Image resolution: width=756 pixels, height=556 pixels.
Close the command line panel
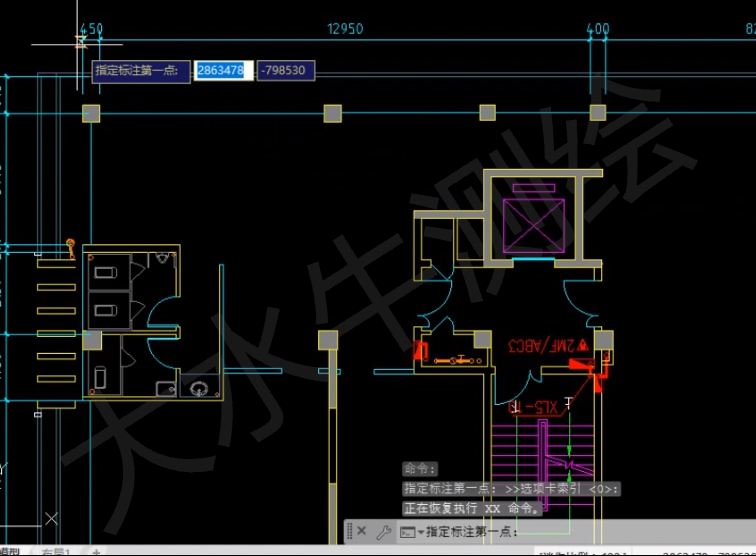(x=362, y=531)
